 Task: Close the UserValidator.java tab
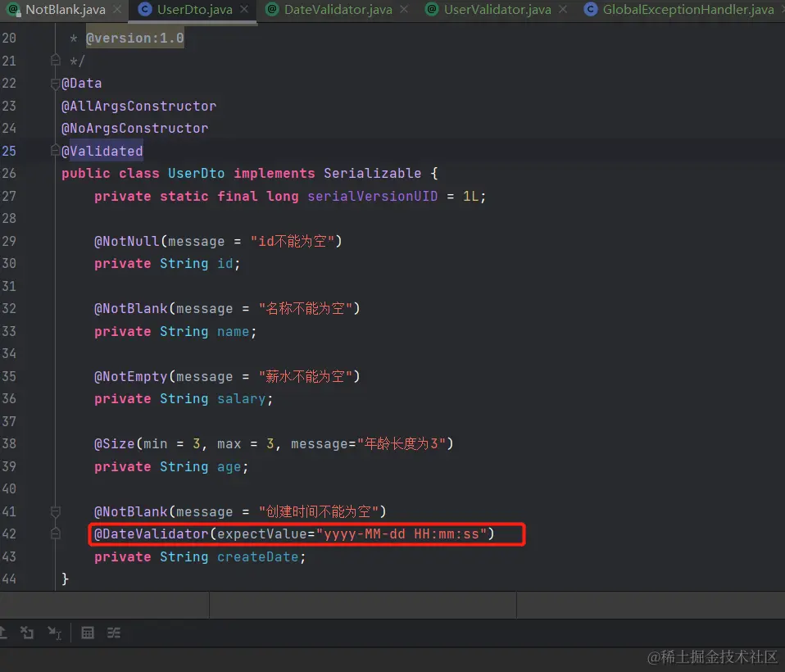pyautogui.click(x=563, y=10)
